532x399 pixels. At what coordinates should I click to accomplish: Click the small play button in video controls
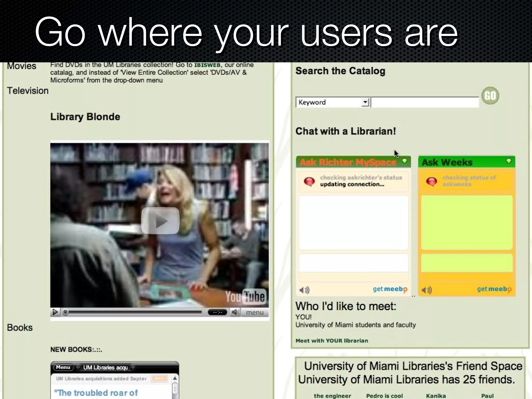pyautogui.click(x=55, y=312)
